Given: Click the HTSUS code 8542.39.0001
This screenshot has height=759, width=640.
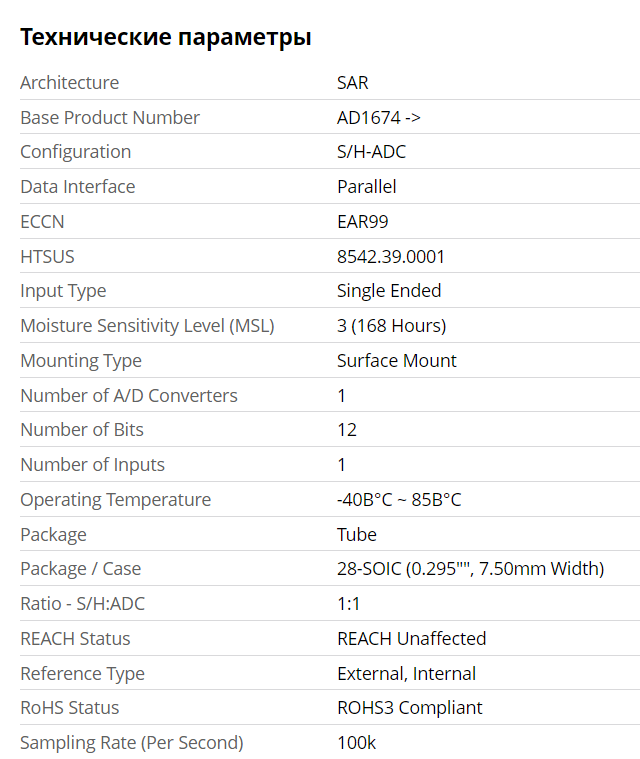Looking at the screenshot, I should pos(390,257).
